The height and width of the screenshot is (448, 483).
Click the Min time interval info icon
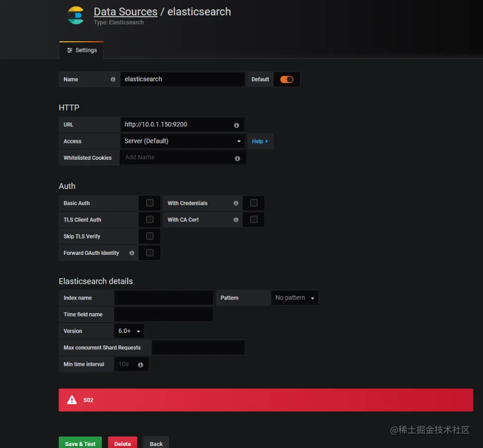(140, 365)
